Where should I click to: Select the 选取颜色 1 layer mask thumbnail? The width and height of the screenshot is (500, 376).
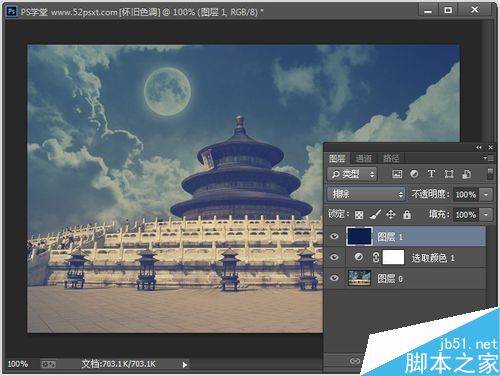[x=393, y=257]
